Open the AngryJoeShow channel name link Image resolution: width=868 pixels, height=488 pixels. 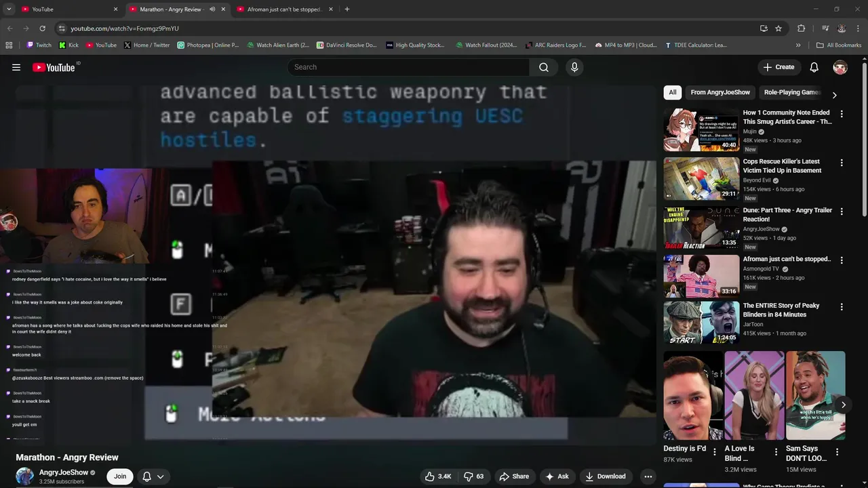[64, 472]
